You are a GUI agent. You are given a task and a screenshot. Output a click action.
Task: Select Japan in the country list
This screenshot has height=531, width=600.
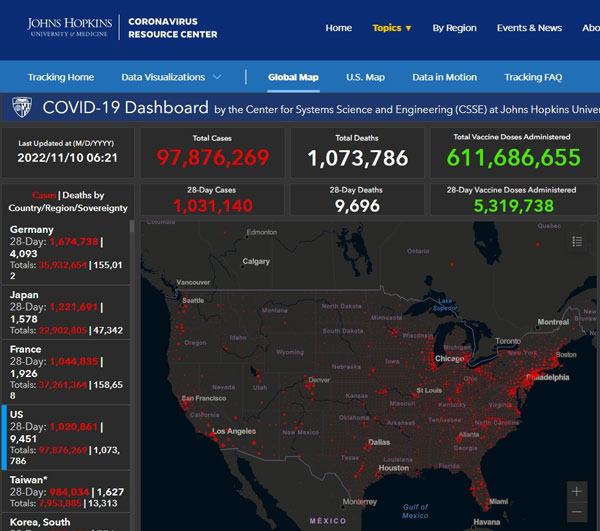(66, 312)
